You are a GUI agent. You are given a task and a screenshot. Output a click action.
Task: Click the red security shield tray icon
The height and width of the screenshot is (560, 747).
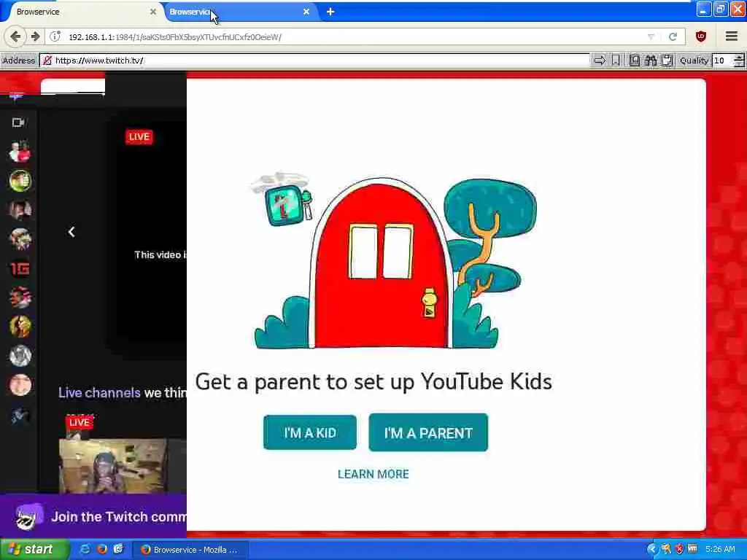point(679,550)
